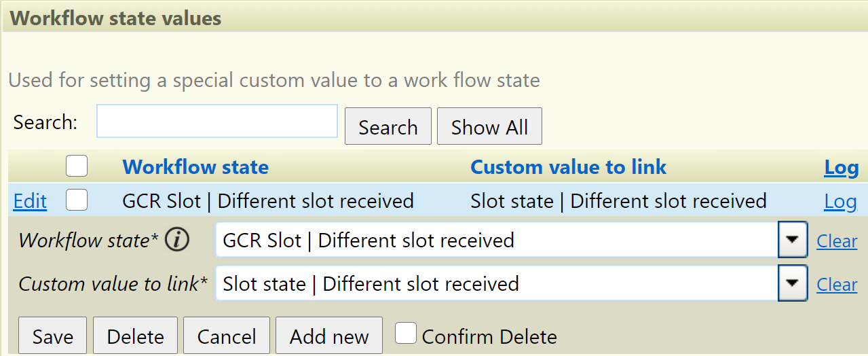Clear the Custom value to link field
This screenshot has height=356, width=868.
pyautogui.click(x=837, y=284)
